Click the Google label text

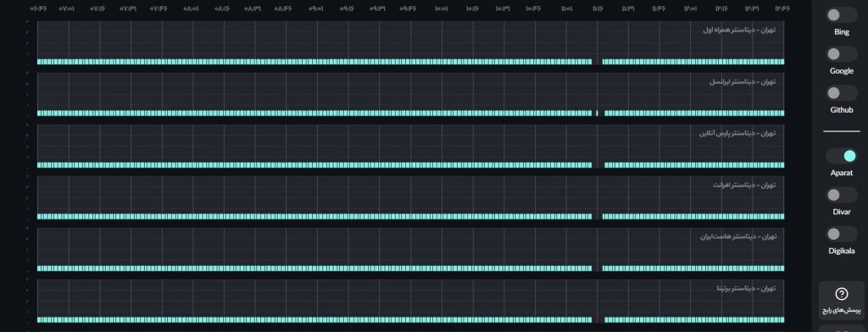coord(842,71)
